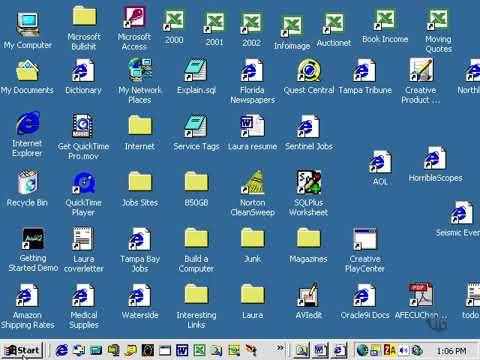Open the 2000 Excel shortcut

tap(174, 21)
